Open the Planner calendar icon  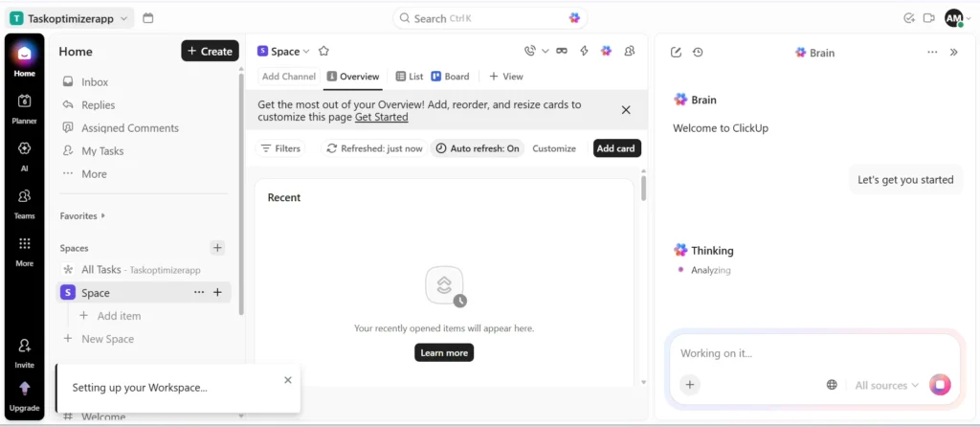[x=24, y=101]
